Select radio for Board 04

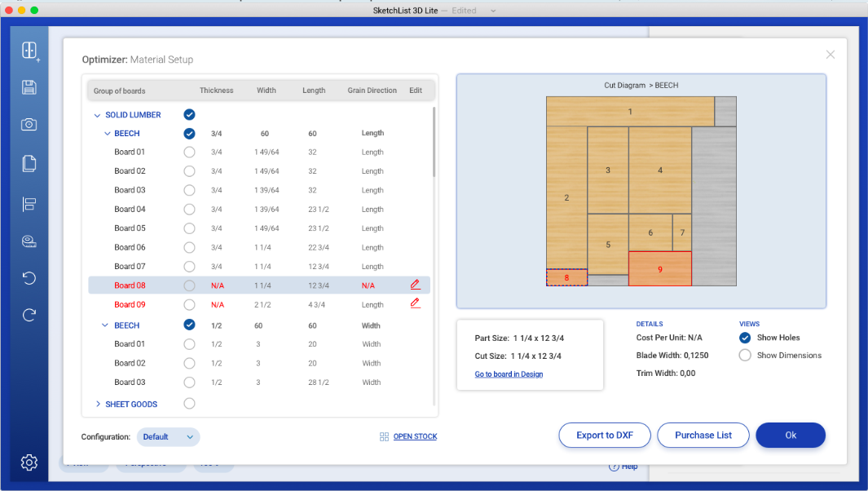point(189,209)
